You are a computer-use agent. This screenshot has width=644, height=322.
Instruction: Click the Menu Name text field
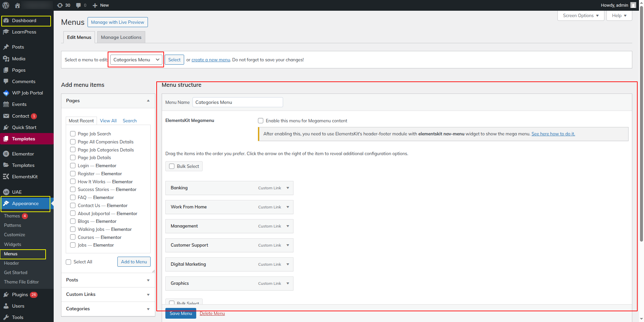point(237,102)
